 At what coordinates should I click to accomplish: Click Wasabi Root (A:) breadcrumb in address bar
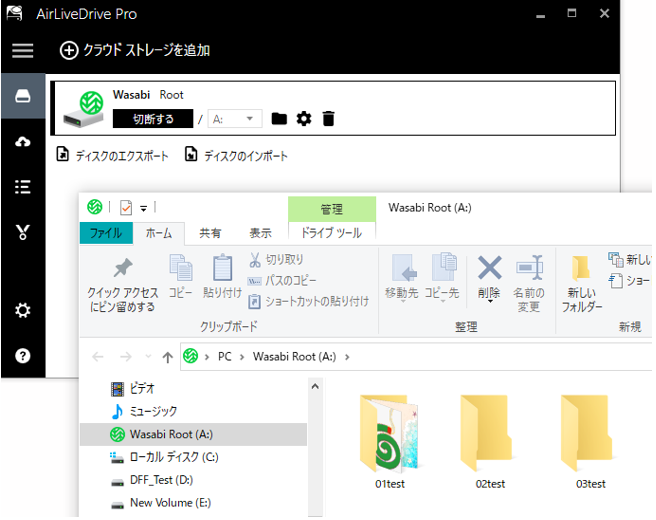294,356
